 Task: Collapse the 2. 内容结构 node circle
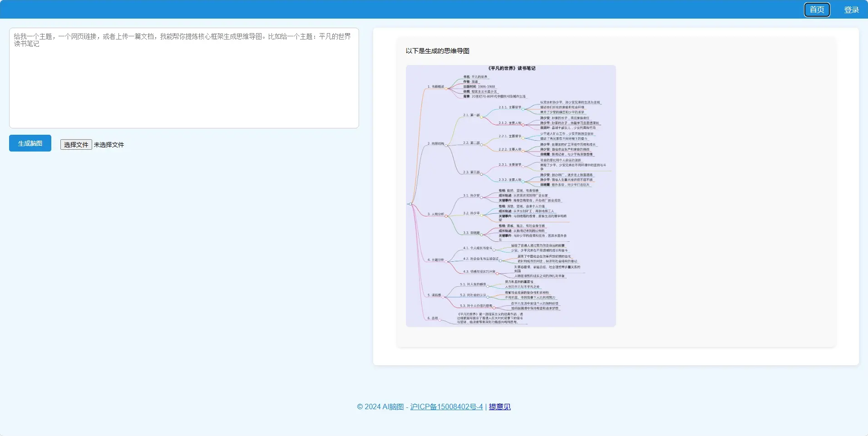tap(447, 145)
